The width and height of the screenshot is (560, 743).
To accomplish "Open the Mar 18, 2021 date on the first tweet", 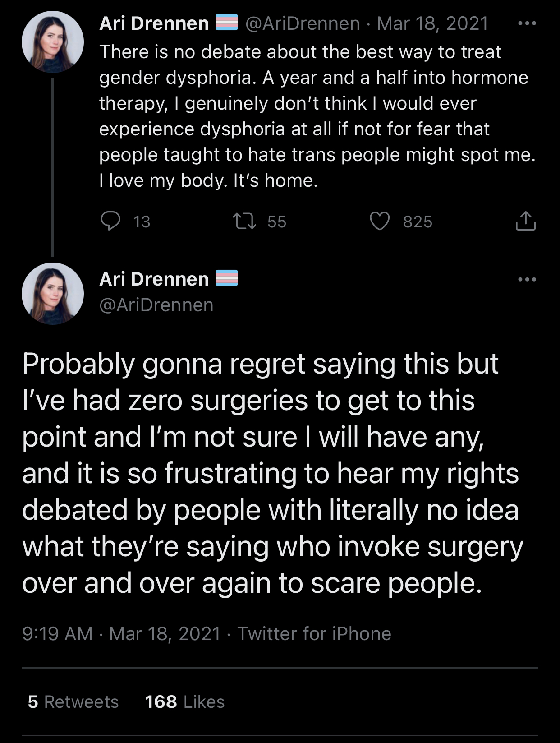I will coord(432,23).
